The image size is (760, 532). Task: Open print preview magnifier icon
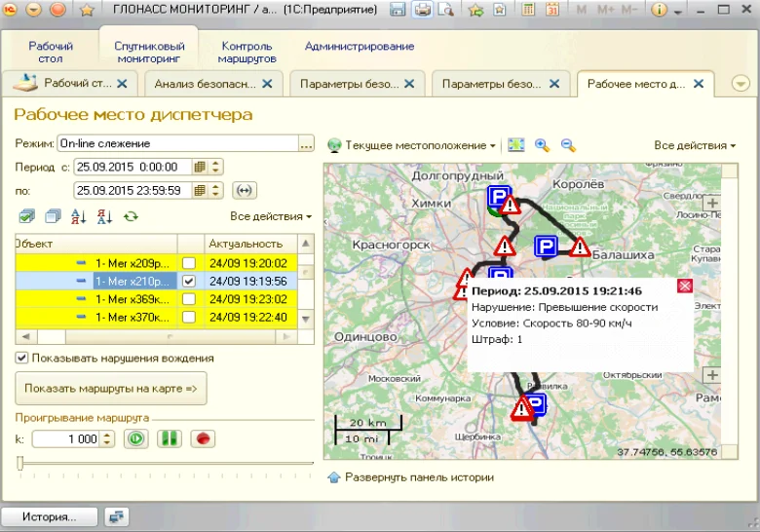tap(445, 9)
